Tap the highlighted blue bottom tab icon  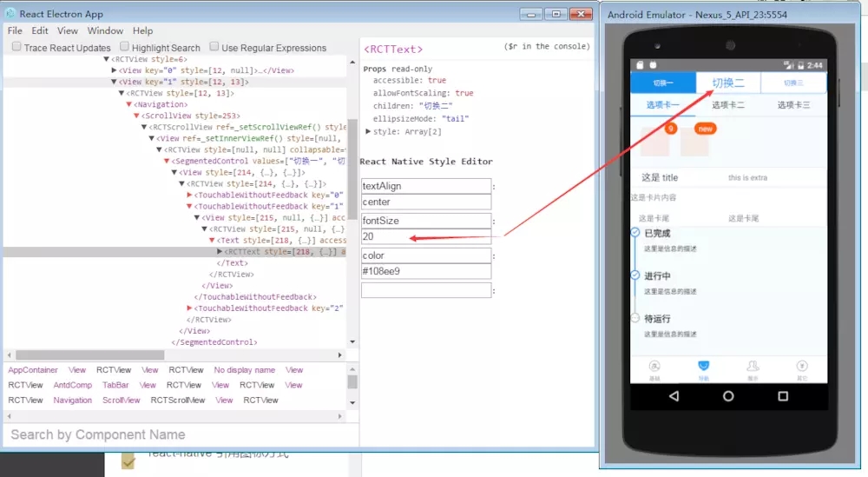coord(704,366)
